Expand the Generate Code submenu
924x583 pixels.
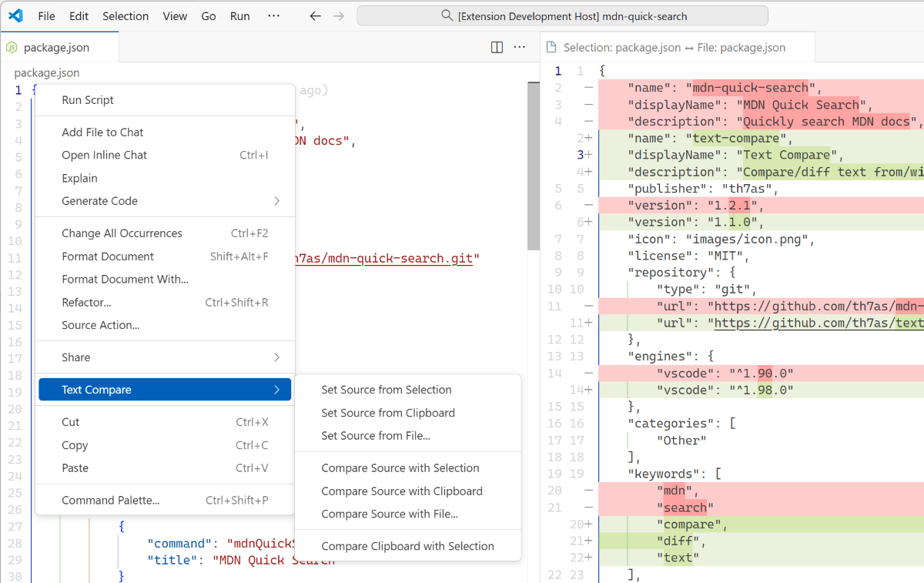coord(165,201)
